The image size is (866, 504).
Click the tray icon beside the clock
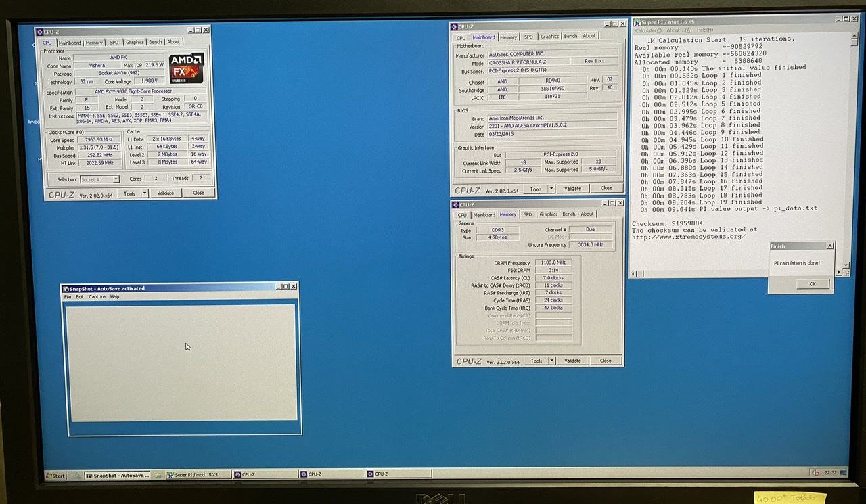(x=816, y=472)
